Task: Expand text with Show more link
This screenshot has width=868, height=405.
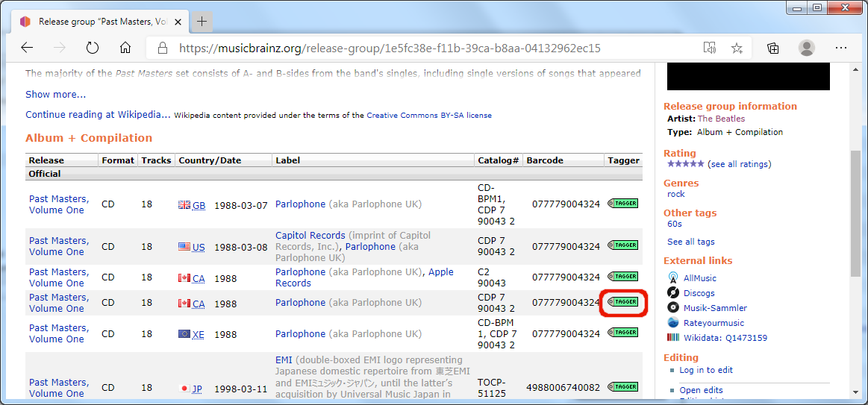Action: 55,94
